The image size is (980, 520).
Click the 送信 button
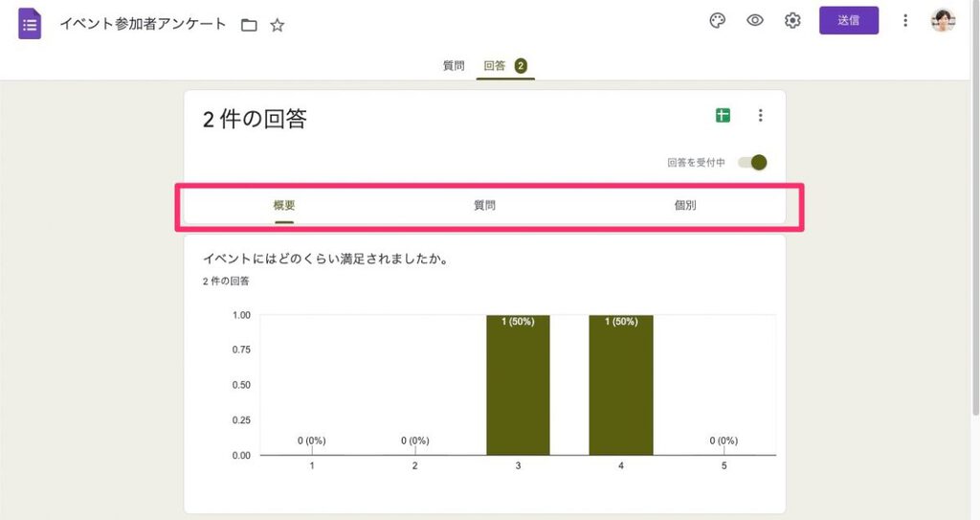tap(849, 21)
